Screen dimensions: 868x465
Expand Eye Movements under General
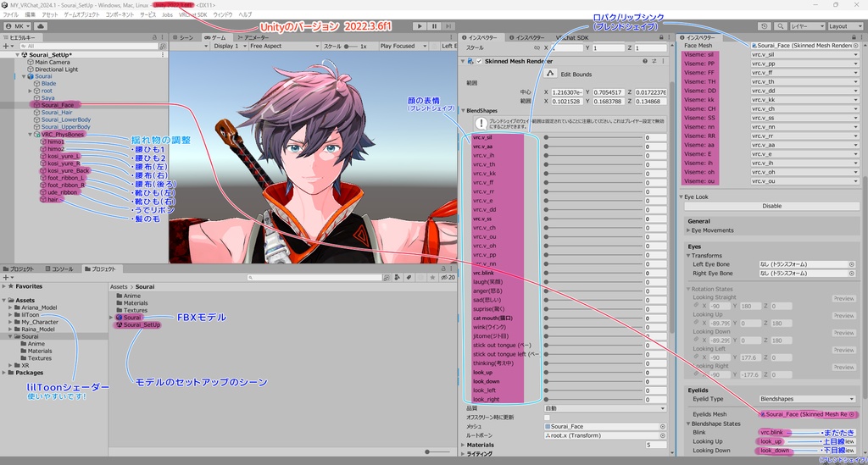tap(688, 230)
